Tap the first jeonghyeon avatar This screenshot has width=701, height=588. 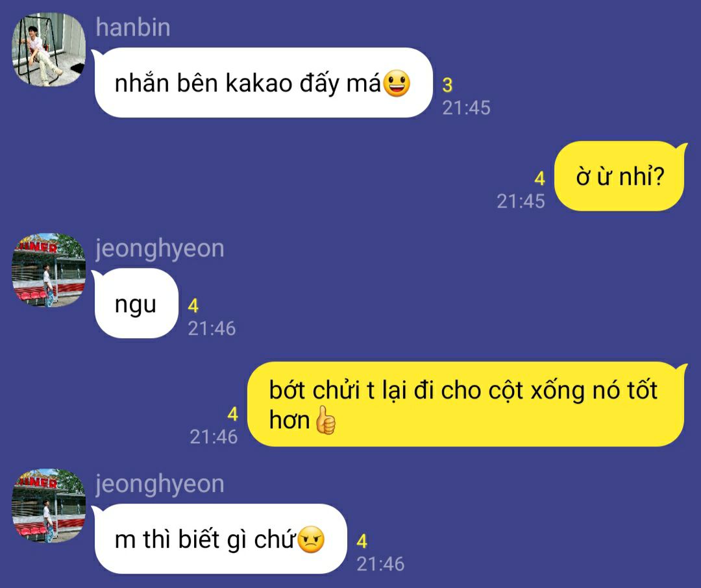pos(48,270)
